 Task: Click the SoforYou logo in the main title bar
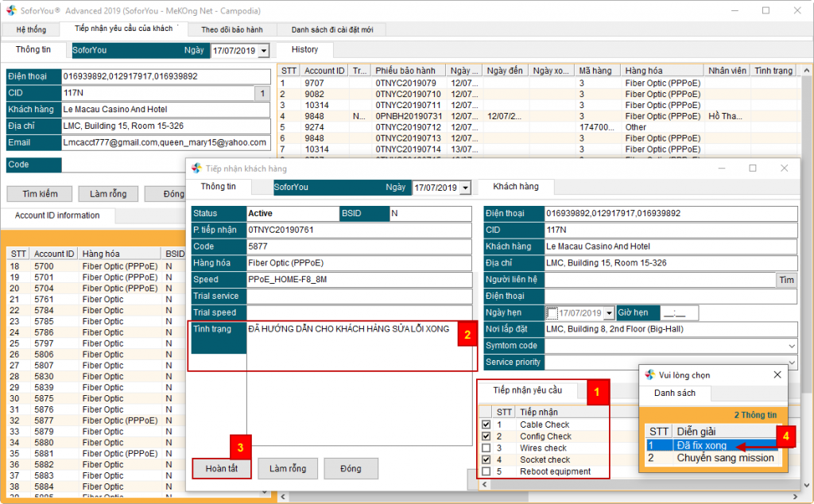click(10, 10)
